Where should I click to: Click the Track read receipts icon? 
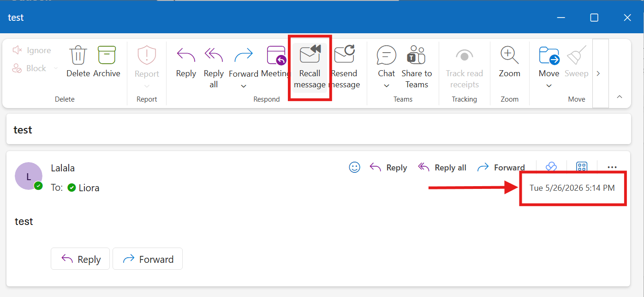pyautogui.click(x=464, y=55)
